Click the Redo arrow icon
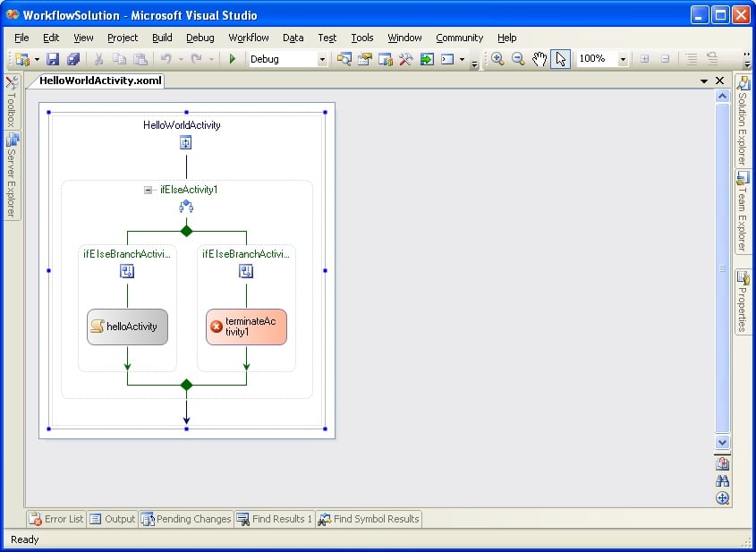The image size is (756, 552). coord(196,59)
